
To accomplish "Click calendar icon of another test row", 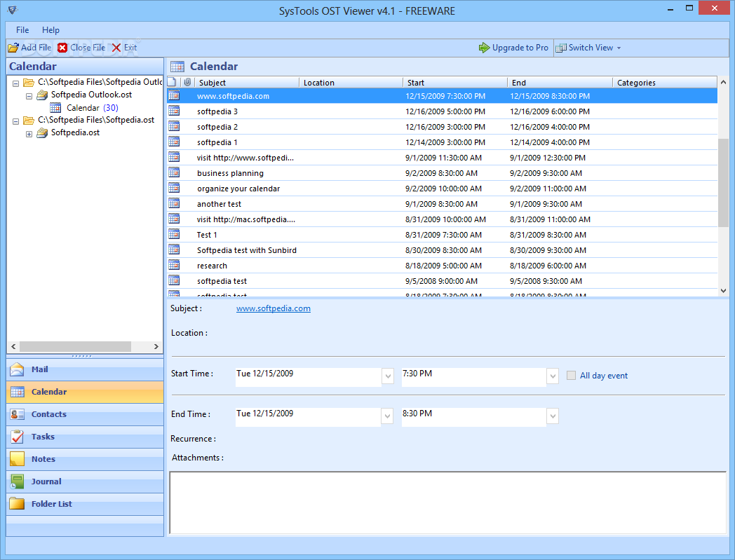I will (x=174, y=204).
